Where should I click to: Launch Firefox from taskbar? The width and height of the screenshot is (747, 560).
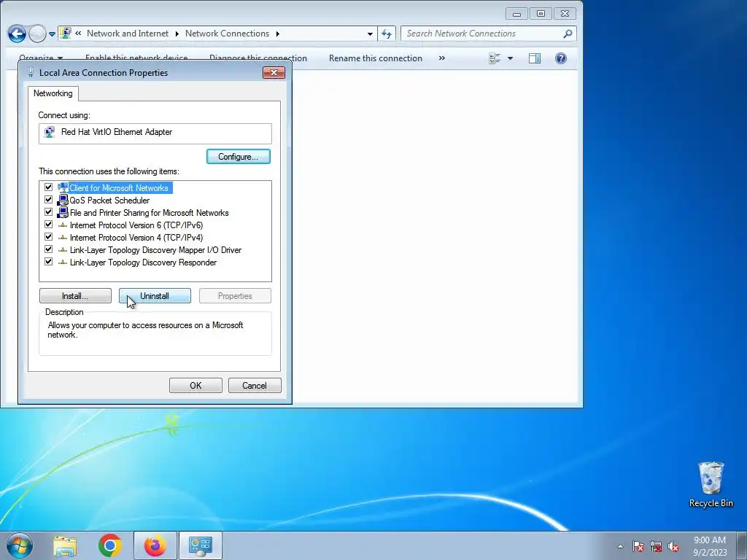click(155, 545)
